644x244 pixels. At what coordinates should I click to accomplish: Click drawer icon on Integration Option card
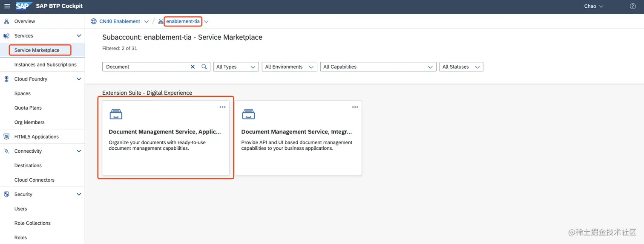248,114
